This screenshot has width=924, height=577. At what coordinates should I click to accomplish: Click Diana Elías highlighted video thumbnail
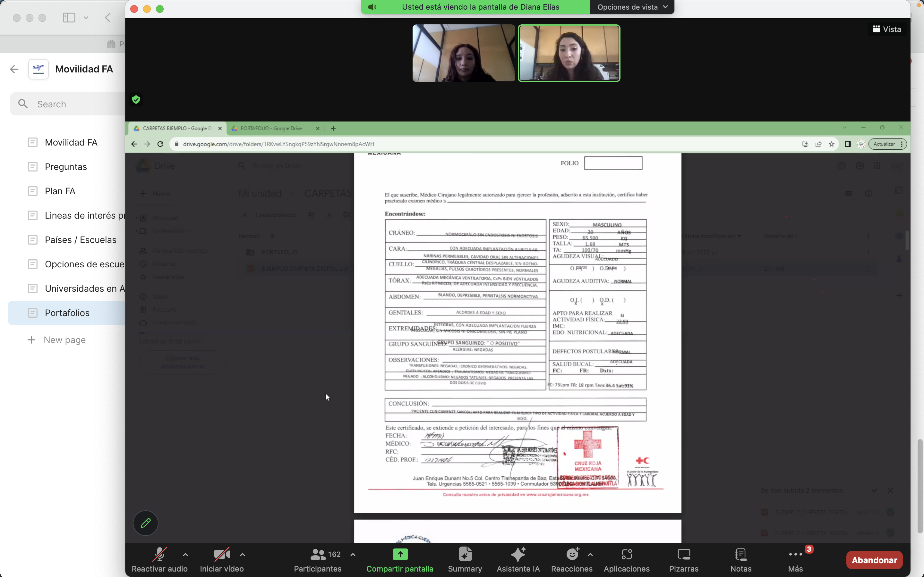click(569, 54)
